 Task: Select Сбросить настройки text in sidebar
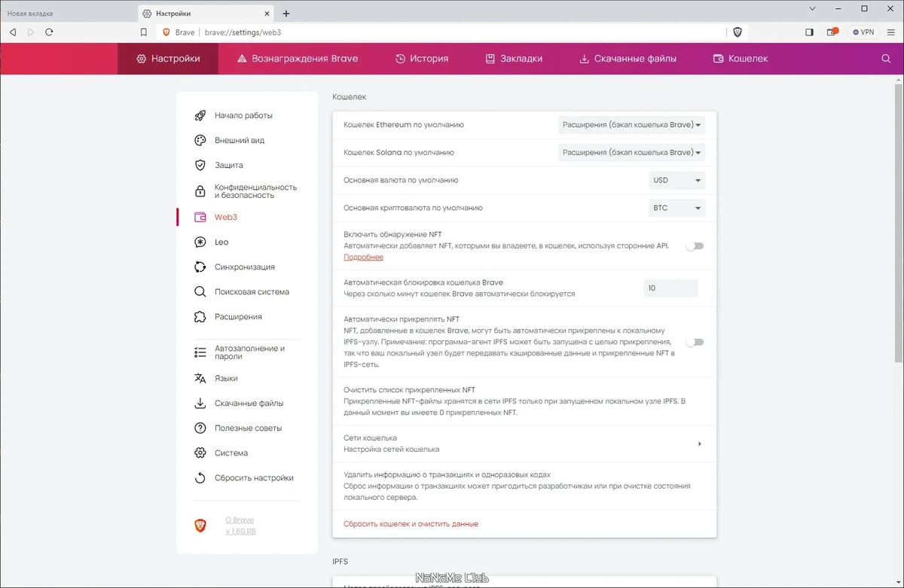pyautogui.click(x=254, y=478)
